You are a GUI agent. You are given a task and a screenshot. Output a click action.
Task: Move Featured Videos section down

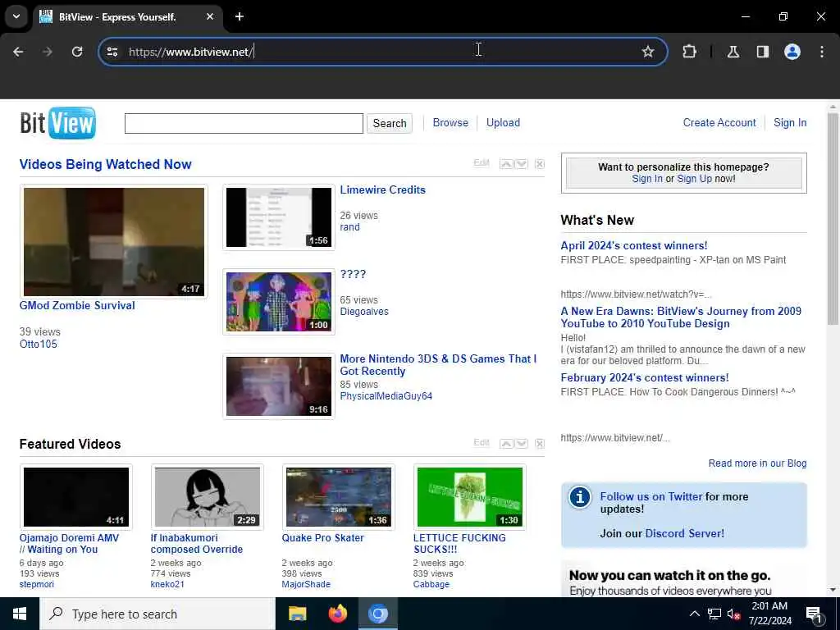pyautogui.click(x=521, y=444)
